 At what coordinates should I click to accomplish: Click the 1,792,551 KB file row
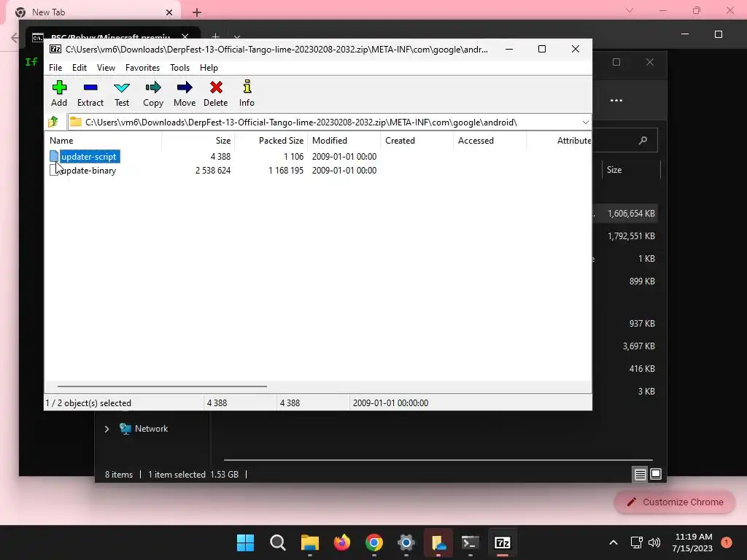pos(625,236)
